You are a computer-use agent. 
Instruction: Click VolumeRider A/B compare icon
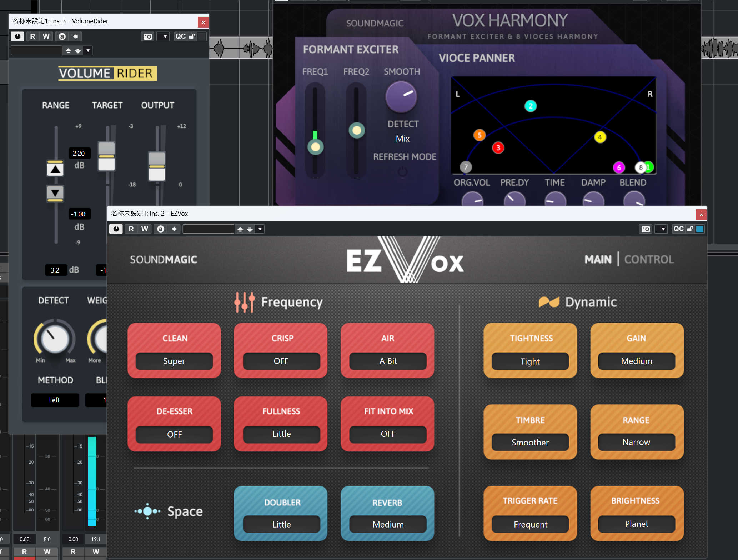pyautogui.click(x=62, y=36)
